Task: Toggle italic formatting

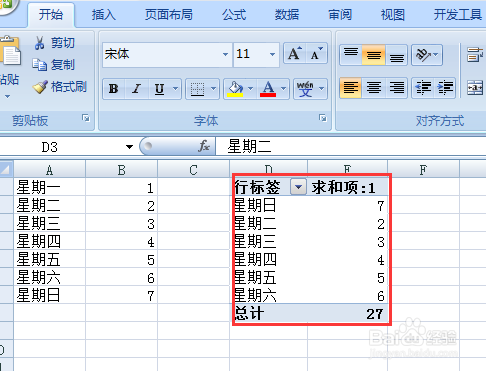Action: (136, 89)
